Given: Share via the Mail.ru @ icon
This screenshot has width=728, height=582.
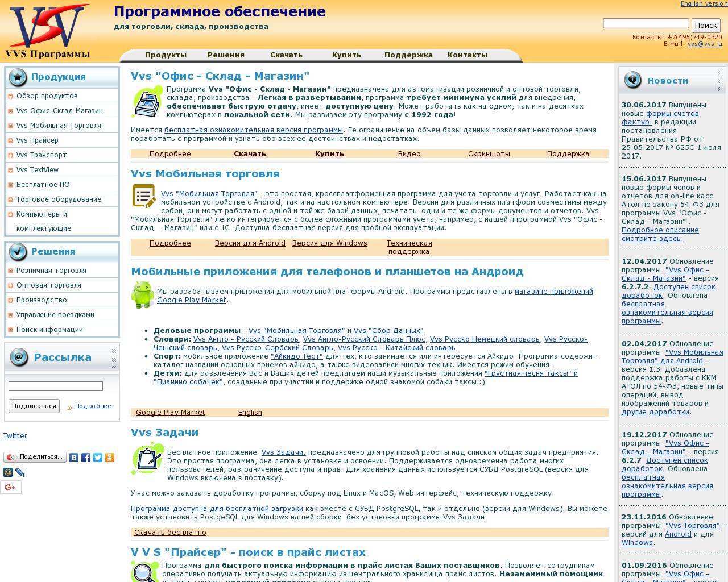Looking at the screenshot, I should pos(8,472).
